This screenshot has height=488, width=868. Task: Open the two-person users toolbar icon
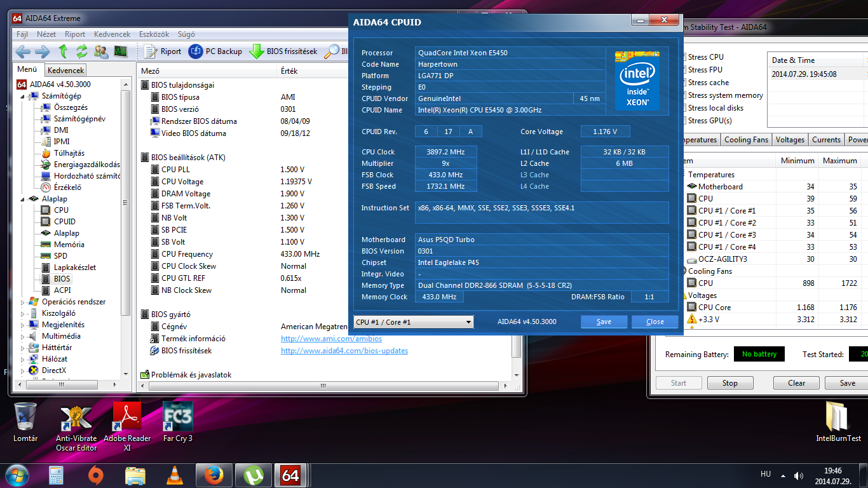101,51
